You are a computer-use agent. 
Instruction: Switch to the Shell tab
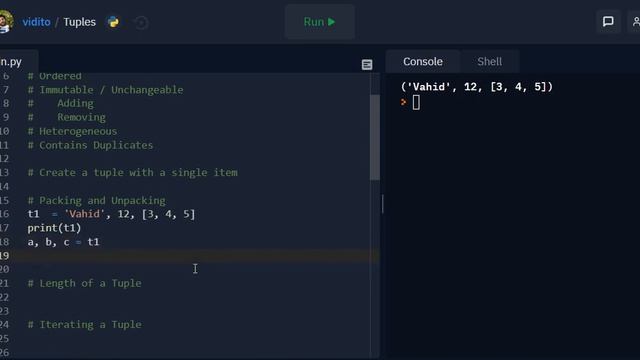click(489, 62)
